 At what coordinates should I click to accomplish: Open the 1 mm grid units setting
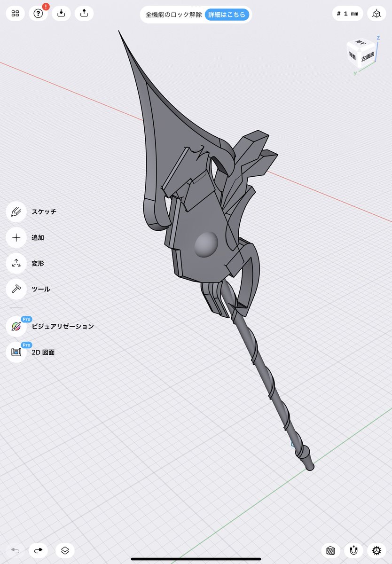coord(347,14)
